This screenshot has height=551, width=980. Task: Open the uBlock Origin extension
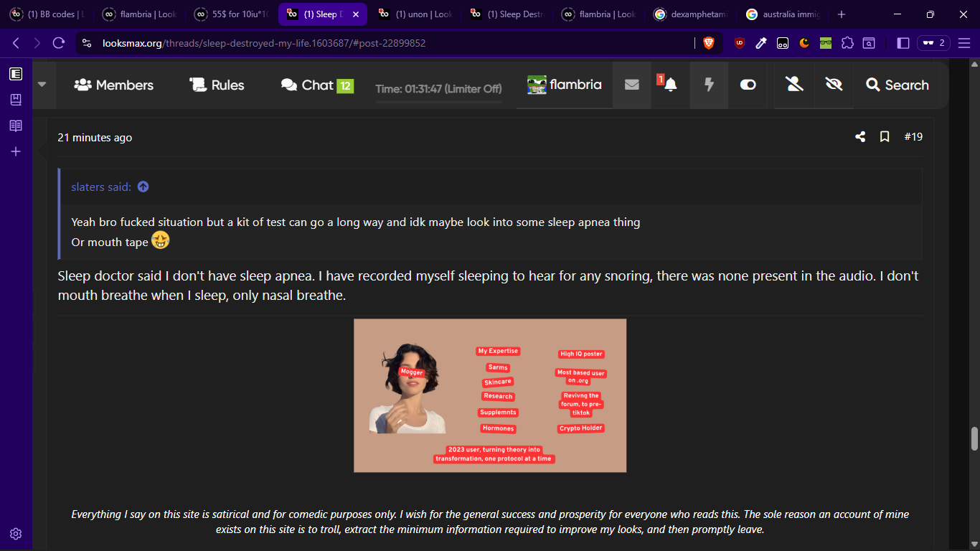click(x=740, y=43)
